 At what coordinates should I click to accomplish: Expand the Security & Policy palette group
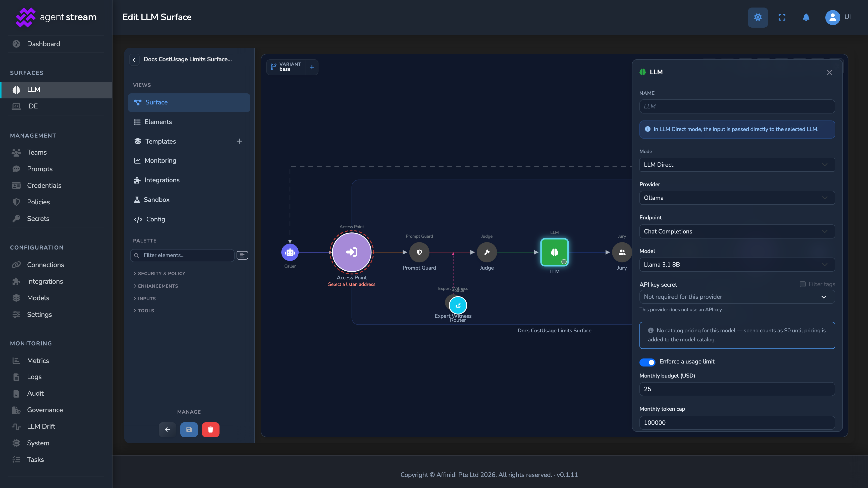coord(159,273)
